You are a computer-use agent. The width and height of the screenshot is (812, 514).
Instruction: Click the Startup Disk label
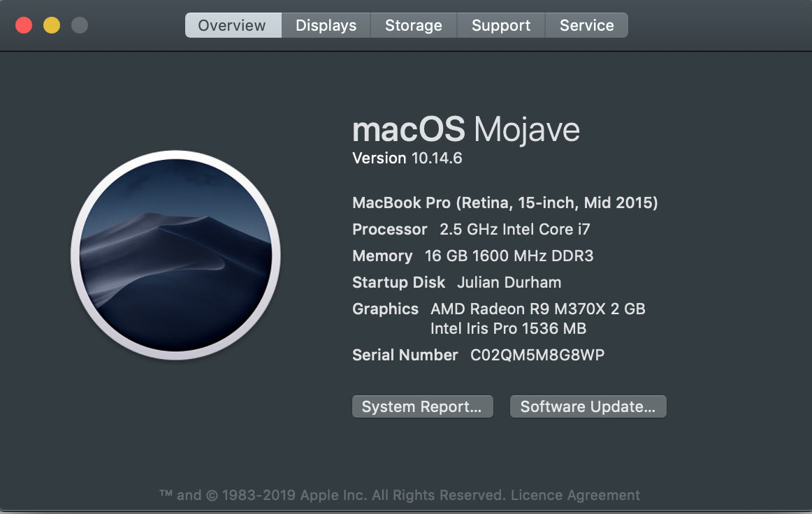(x=399, y=282)
